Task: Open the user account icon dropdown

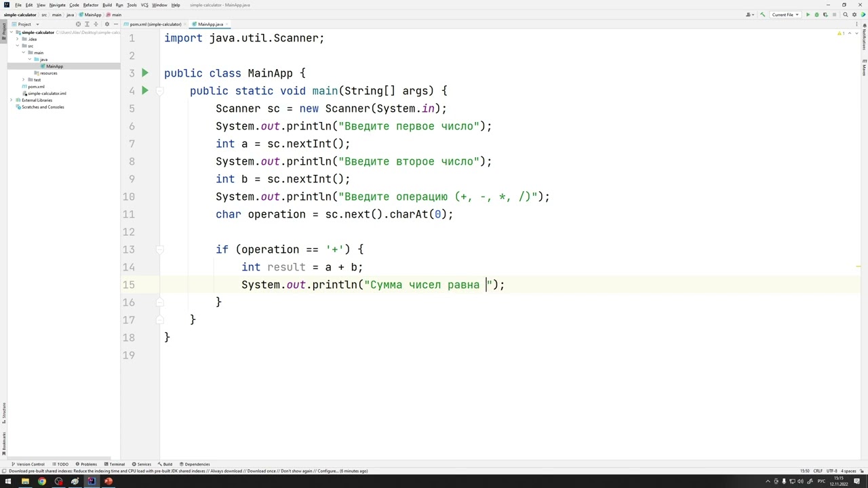Action: point(749,14)
